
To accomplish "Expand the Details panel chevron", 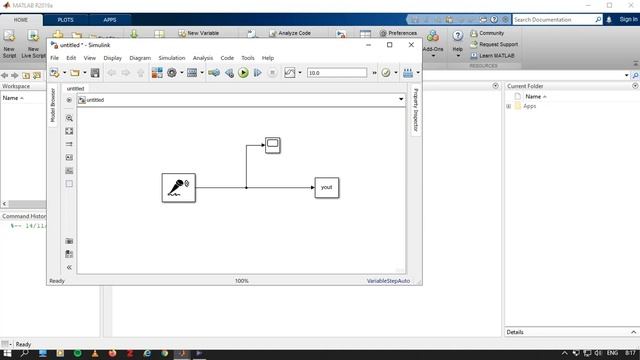I will [633, 332].
